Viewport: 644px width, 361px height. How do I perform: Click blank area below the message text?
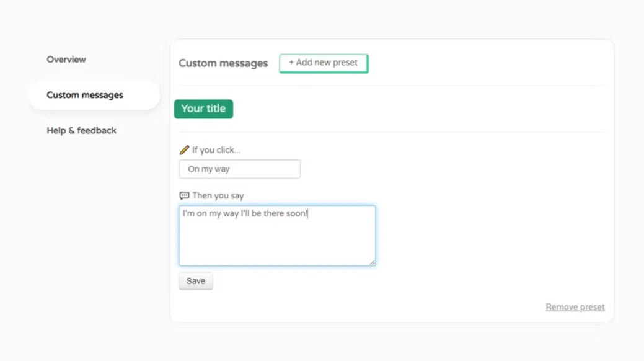tap(277, 243)
